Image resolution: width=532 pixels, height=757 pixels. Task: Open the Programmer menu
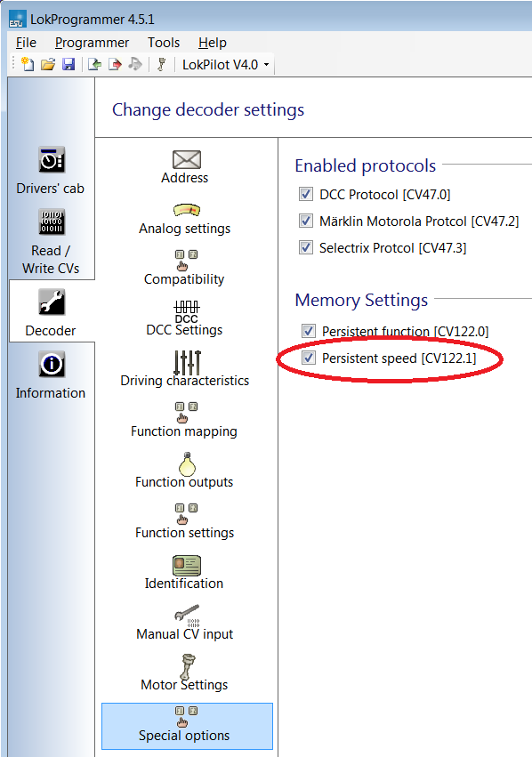point(92,43)
